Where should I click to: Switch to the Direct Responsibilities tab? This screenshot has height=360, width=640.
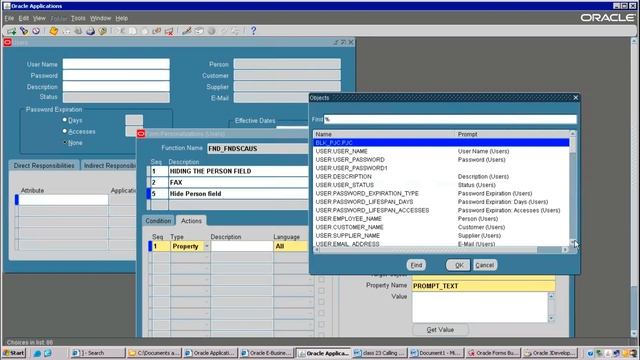[x=44, y=165]
